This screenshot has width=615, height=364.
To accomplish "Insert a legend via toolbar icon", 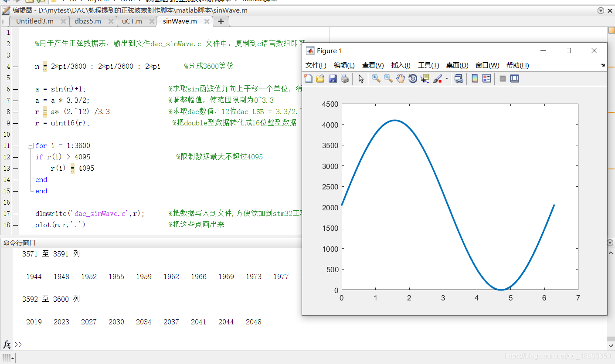I will coord(487,78).
